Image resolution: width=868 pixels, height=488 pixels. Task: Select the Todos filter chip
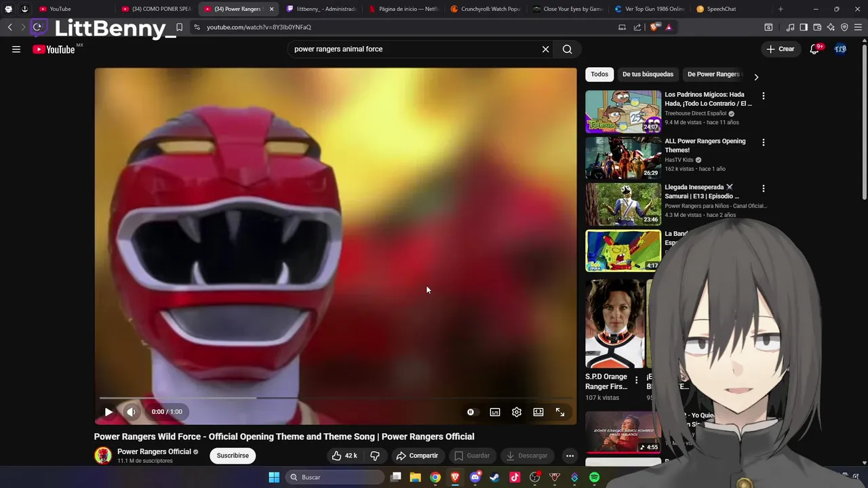click(599, 74)
